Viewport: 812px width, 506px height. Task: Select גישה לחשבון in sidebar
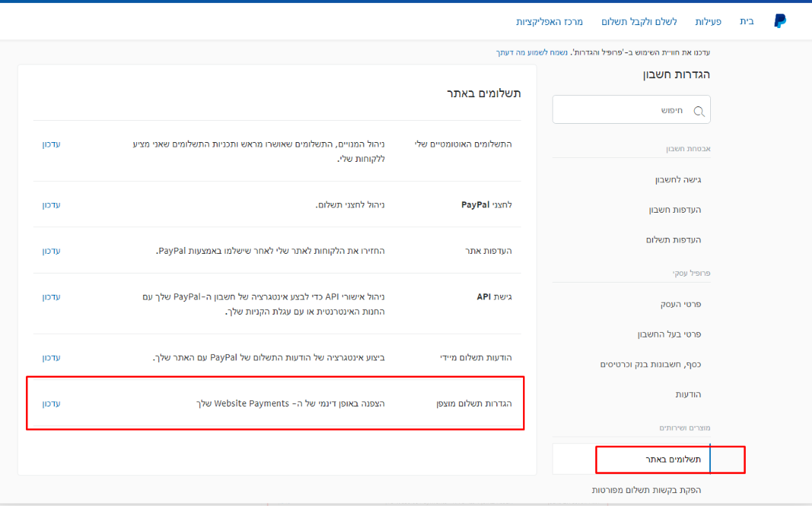point(678,179)
